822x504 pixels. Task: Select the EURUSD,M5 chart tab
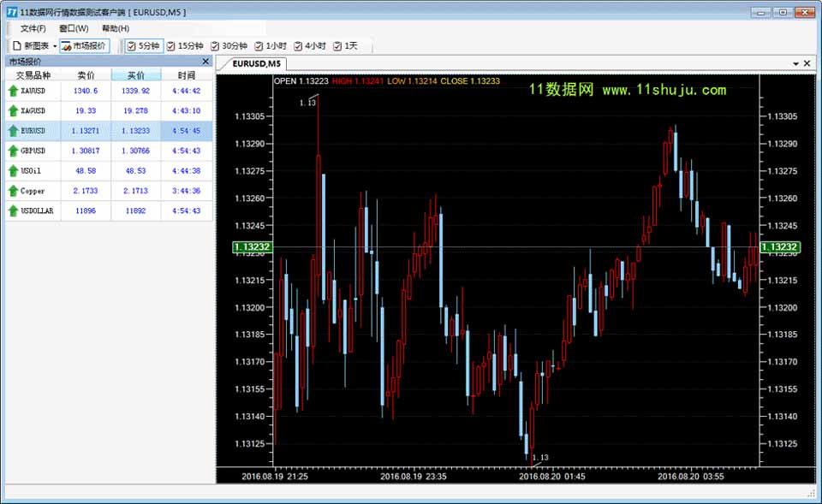coord(256,63)
